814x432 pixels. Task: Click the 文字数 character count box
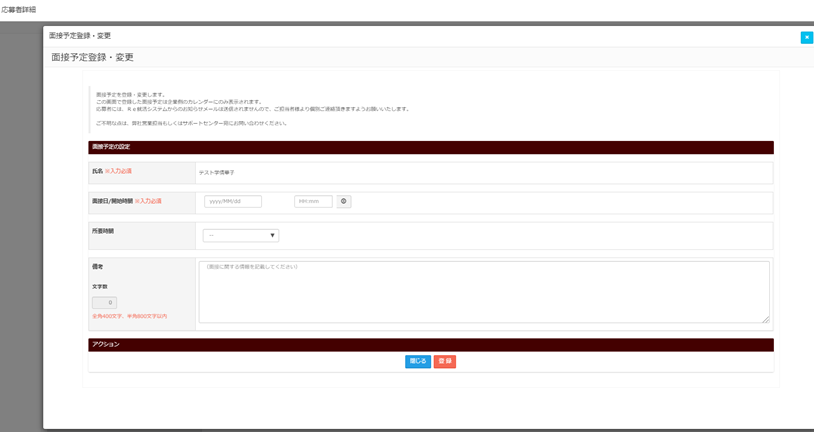click(105, 303)
